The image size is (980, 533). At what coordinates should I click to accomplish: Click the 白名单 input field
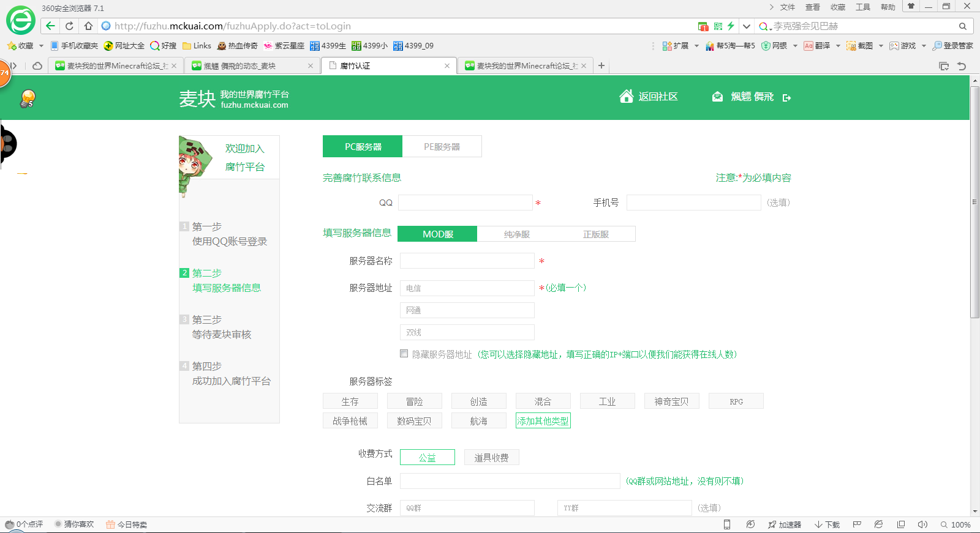tap(510, 481)
